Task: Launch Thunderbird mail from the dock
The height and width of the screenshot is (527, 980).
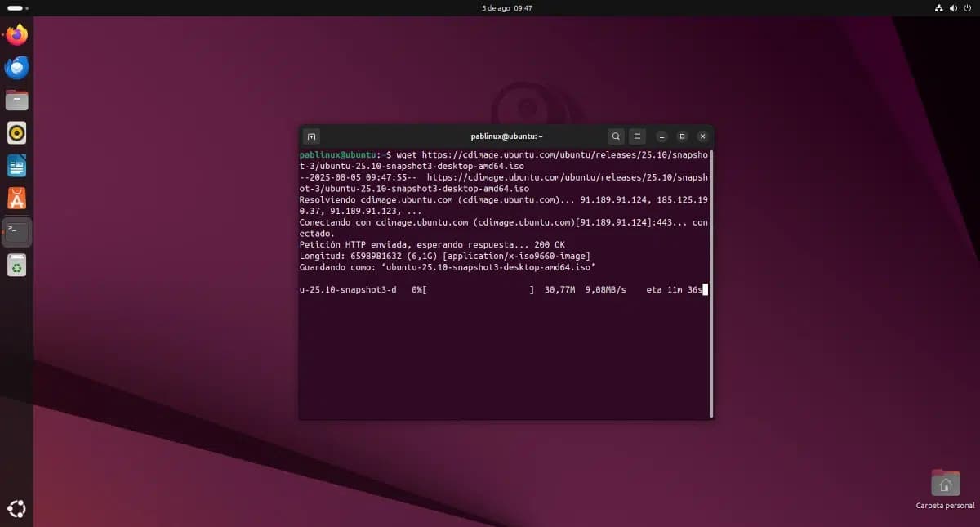Action: (16, 68)
